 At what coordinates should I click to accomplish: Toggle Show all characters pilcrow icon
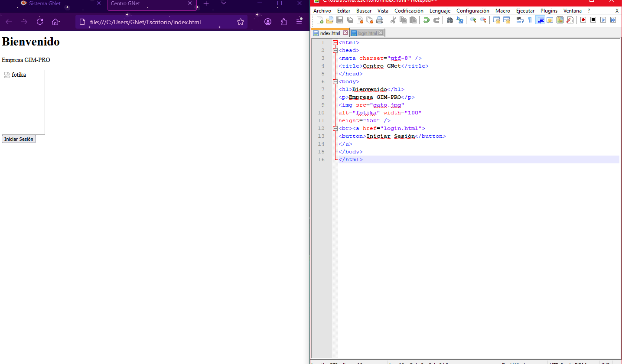pos(530,20)
